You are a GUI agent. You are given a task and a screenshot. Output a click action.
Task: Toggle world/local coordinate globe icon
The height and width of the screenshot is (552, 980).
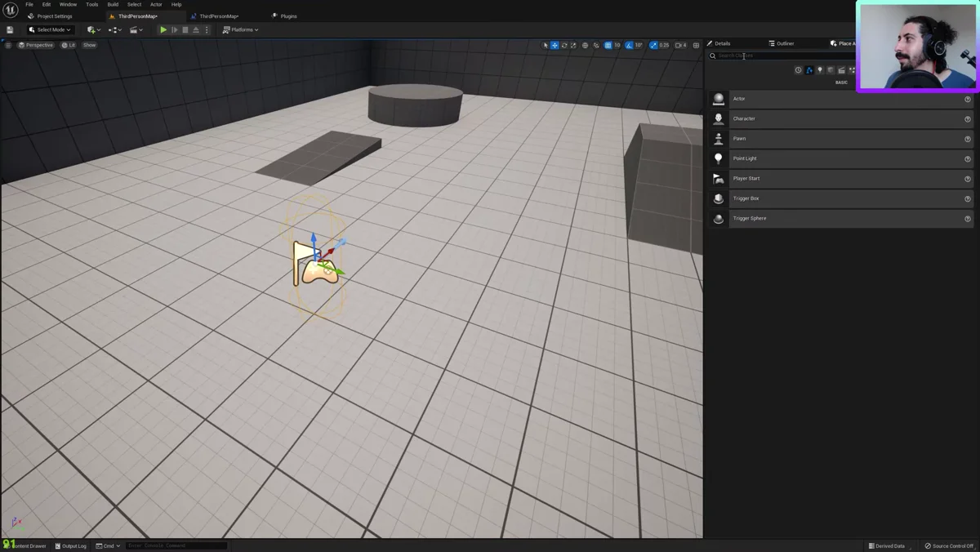585,45
